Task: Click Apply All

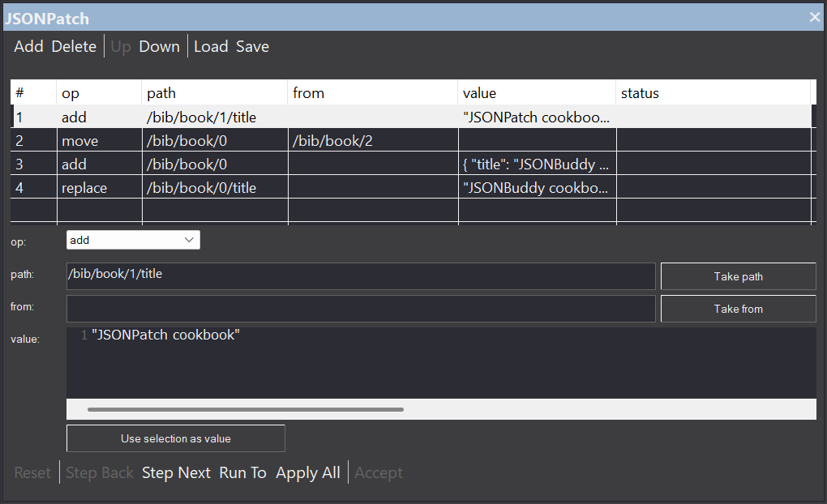Action: pos(308,472)
